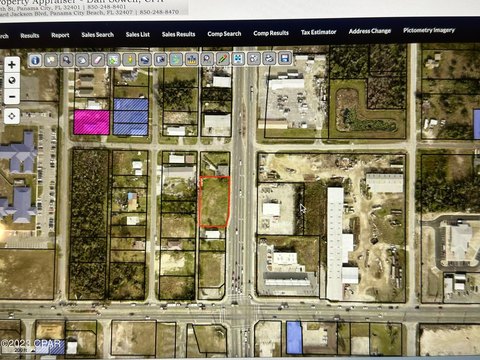This screenshot has width=480, height=360.
Task: Click the blue car/measure toolbar icon
Action: tap(145, 60)
